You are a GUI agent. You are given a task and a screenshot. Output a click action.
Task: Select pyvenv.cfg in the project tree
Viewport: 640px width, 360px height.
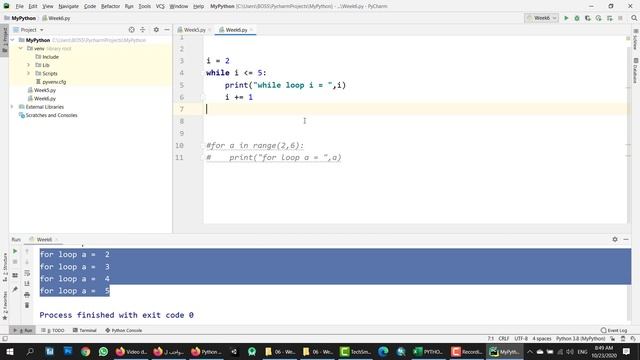pyautogui.click(x=51, y=82)
